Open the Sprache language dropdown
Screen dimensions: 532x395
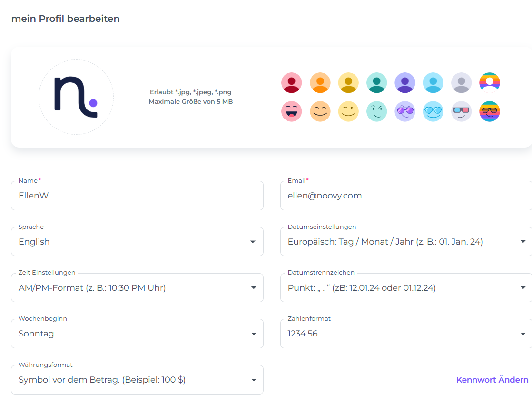[137, 242]
